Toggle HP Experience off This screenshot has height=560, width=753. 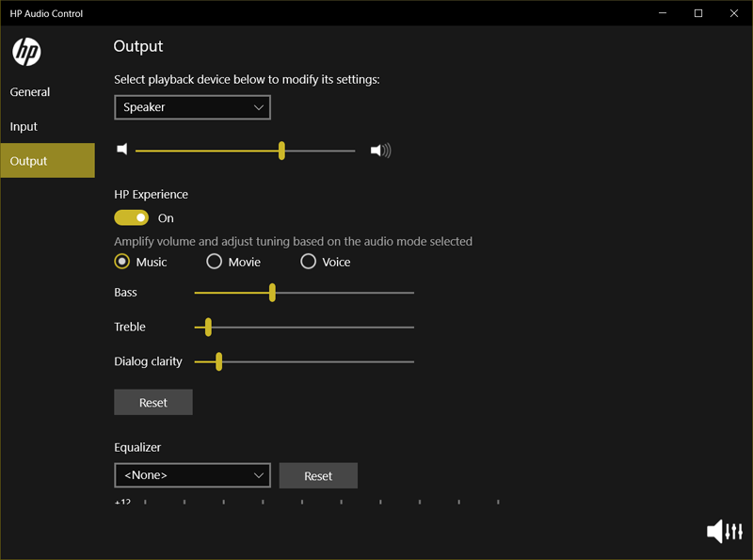(131, 217)
